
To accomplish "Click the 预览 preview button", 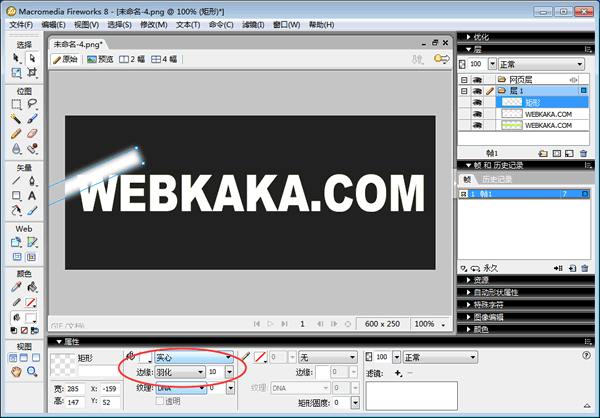I will (x=99, y=59).
